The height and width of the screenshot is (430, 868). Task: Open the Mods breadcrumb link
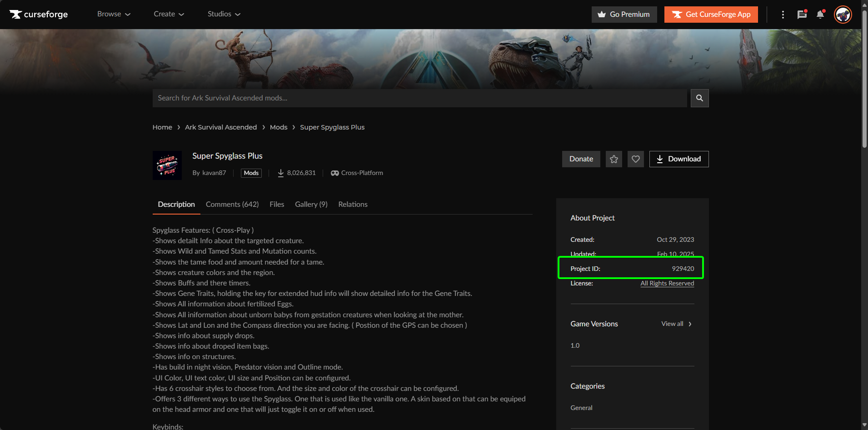(279, 127)
